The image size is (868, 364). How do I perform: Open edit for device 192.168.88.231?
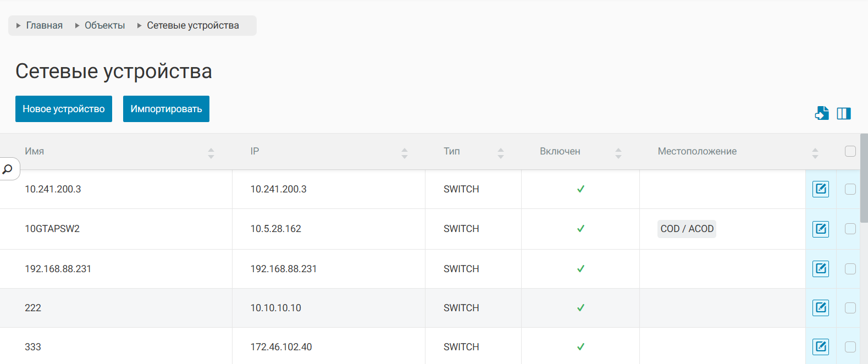point(820,269)
